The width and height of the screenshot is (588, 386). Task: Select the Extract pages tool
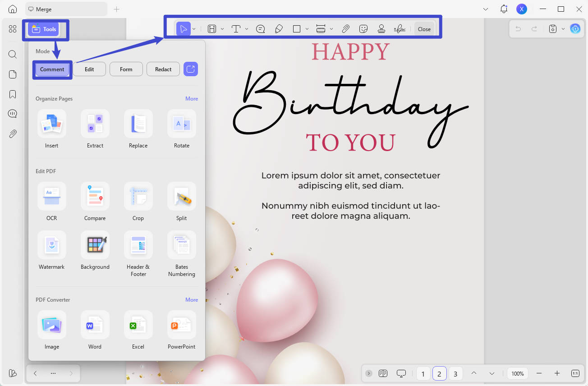[95, 129]
